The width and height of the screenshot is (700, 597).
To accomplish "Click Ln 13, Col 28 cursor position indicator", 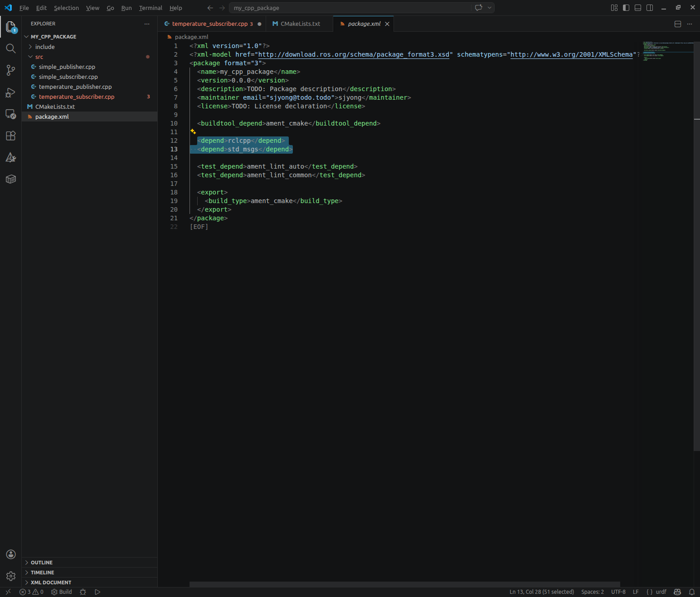I will click(x=542, y=592).
